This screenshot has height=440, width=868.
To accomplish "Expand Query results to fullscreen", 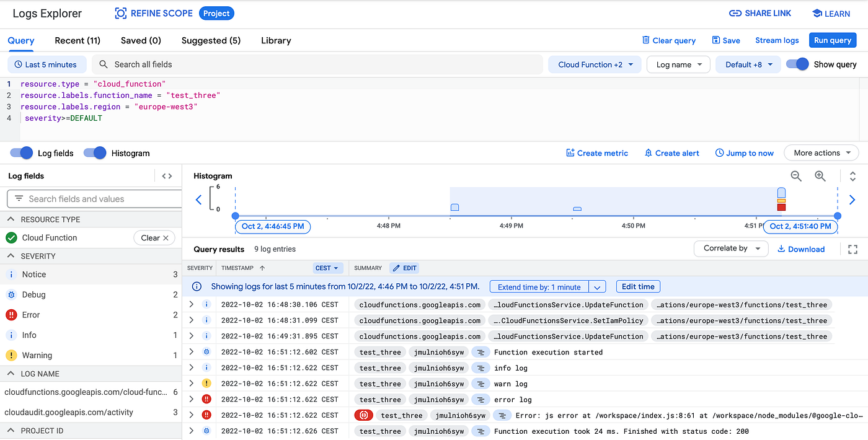I will (852, 249).
